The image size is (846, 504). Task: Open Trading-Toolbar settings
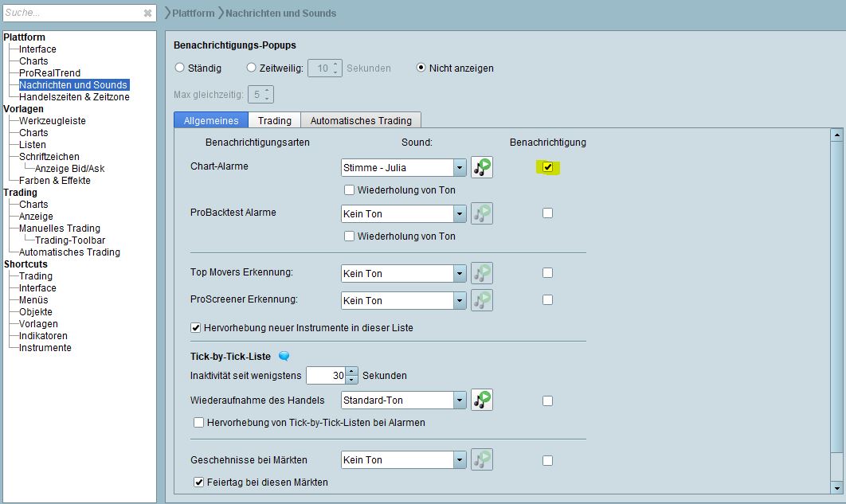point(70,240)
